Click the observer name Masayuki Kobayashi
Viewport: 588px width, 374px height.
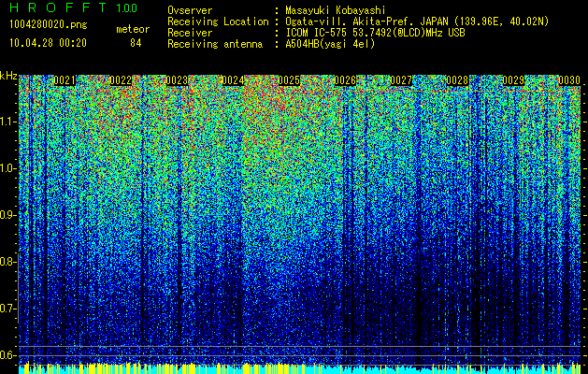[x=336, y=10]
